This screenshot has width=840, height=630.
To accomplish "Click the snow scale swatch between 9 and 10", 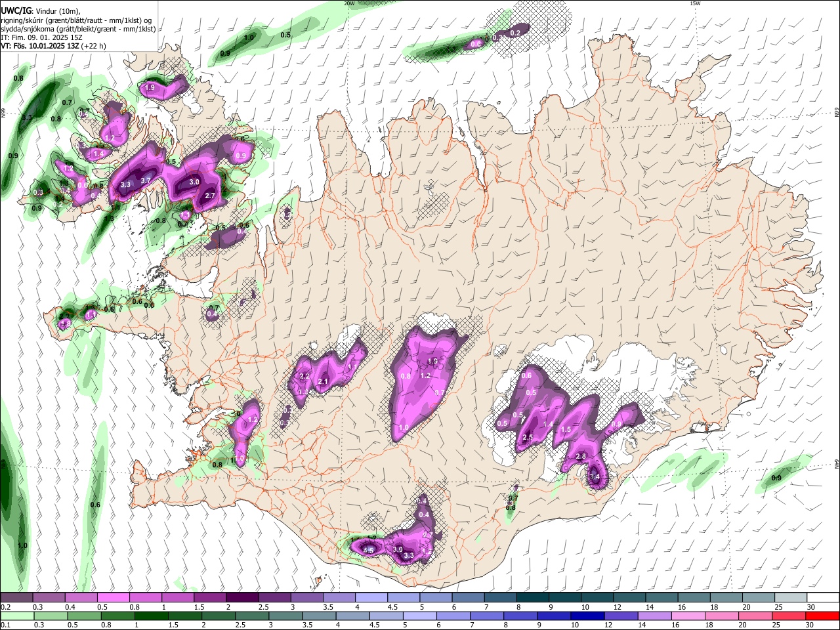I will (x=565, y=598).
